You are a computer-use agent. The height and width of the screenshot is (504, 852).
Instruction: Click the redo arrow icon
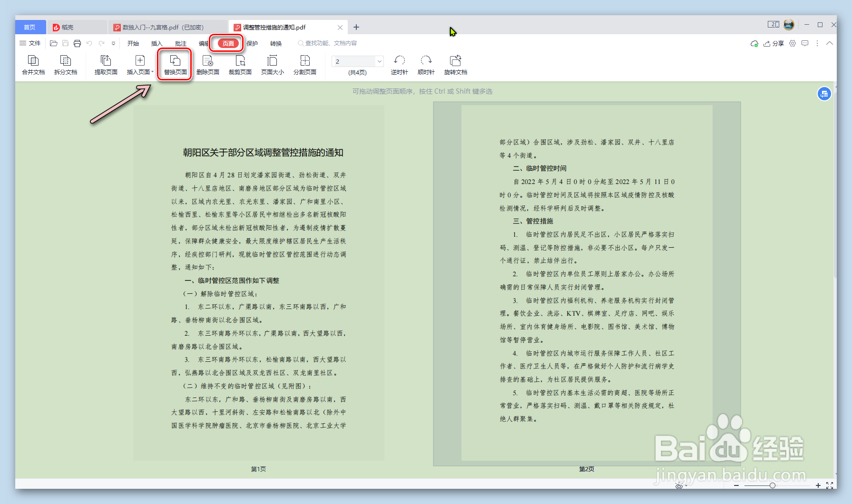pyautogui.click(x=101, y=43)
